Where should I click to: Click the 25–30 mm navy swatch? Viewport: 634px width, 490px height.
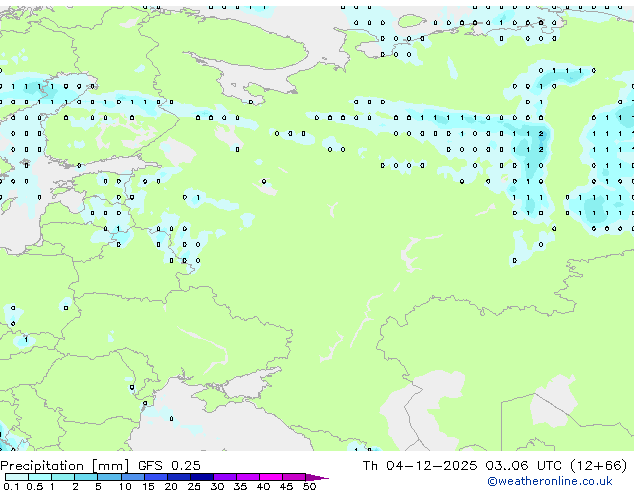click(202, 477)
